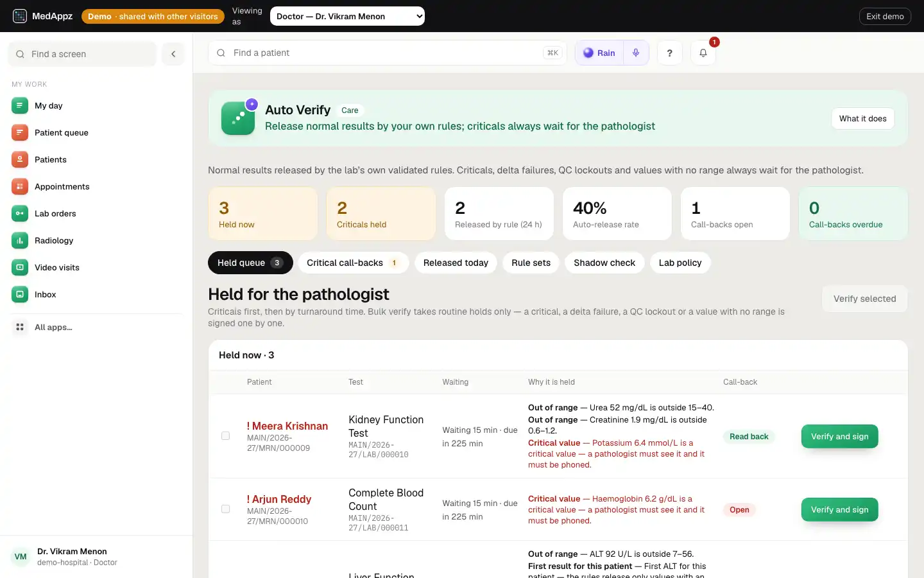The height and width of the screenshot is (578, 924).
Task: Open the Released today tab
Action: click(x=456, y=263)
